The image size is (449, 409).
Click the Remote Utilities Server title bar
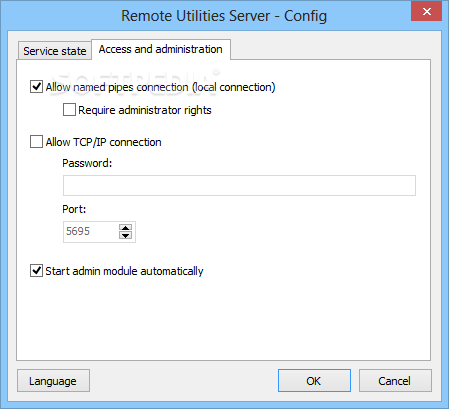pyautogui.click(x=224, y=16)
